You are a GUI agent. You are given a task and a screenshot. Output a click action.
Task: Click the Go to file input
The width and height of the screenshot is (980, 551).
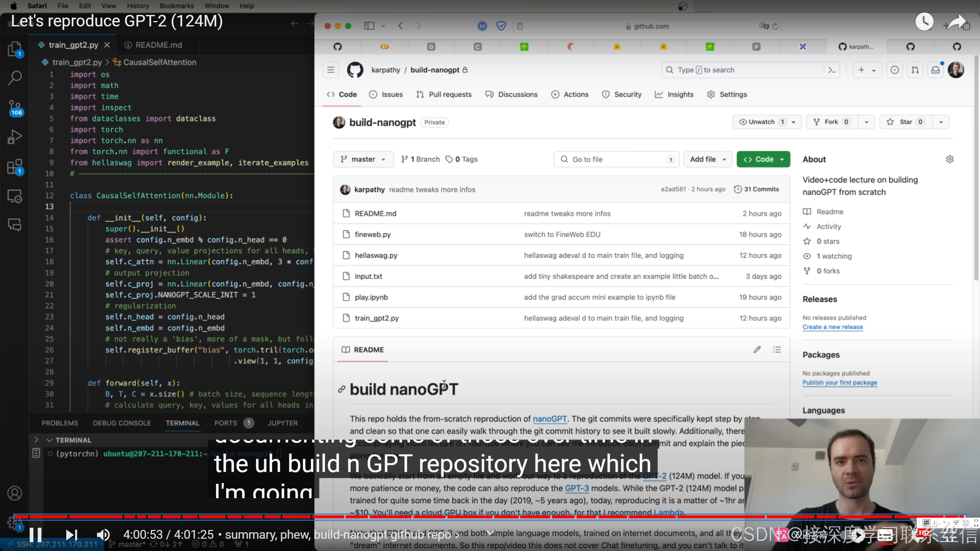[616, 159]
